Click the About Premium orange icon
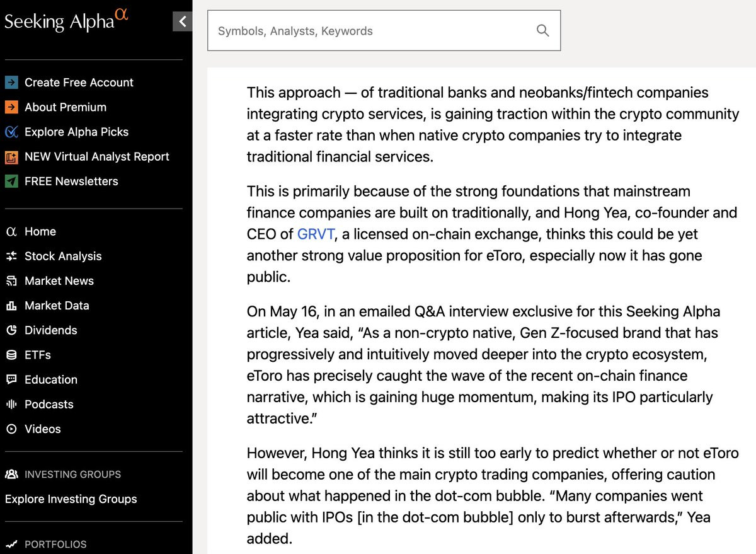This screenshot has height=554, width=756. point(11,107)
